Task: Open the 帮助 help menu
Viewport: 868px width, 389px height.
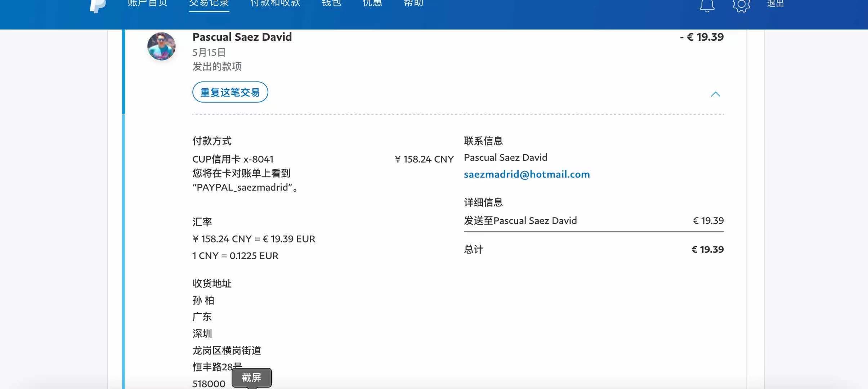Action: 413,4
